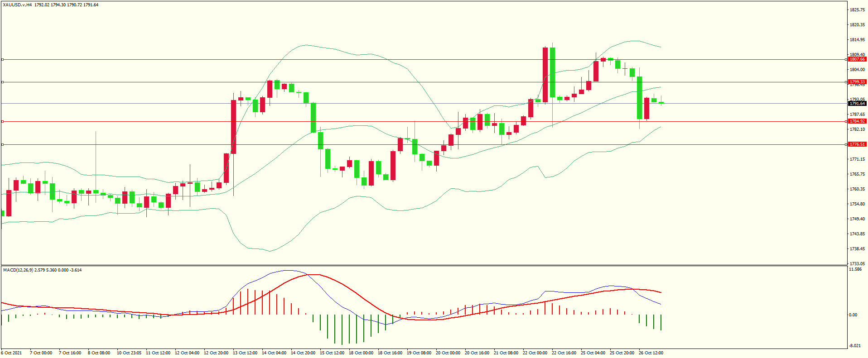Click the MACD scale value 0.00
868x358 pixels.
(853, 315)
